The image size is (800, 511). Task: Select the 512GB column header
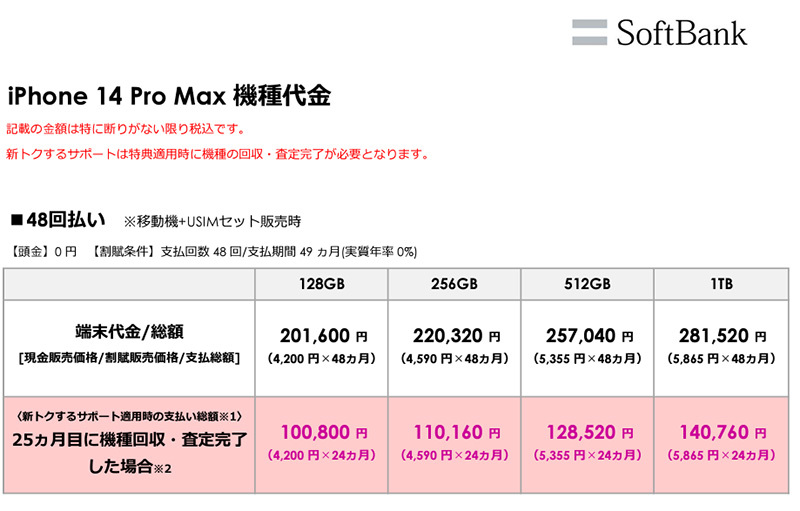coord(587,283)
